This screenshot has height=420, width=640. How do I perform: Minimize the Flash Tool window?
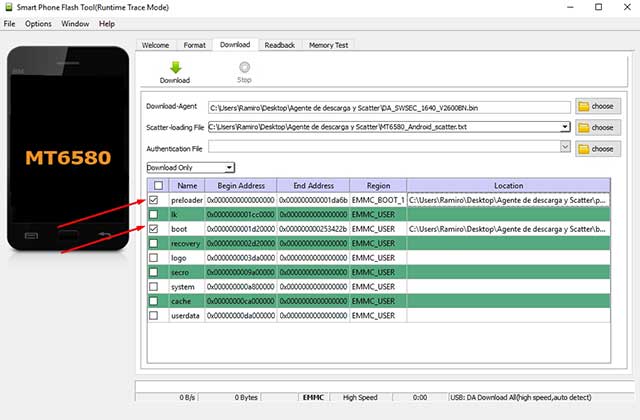coord(571,7)
